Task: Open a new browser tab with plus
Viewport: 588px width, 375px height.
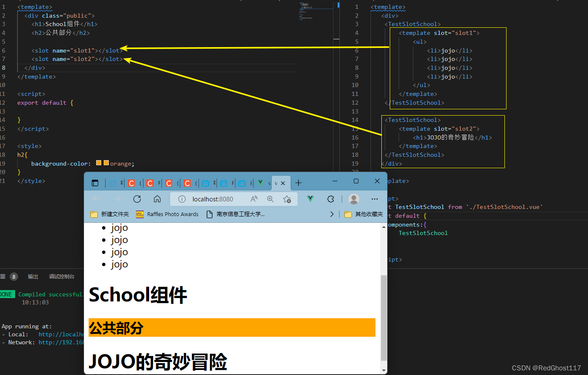Action: tap(298, 183)
